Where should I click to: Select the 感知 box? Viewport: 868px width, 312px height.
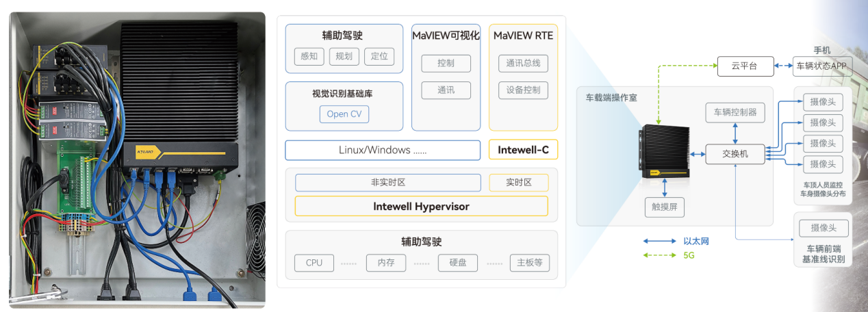[x=308, y=56]
